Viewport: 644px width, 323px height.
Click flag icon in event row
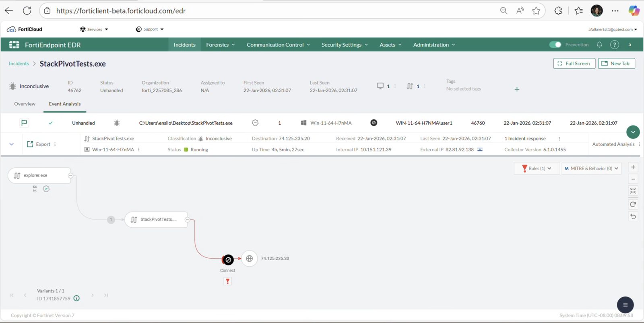24,123
